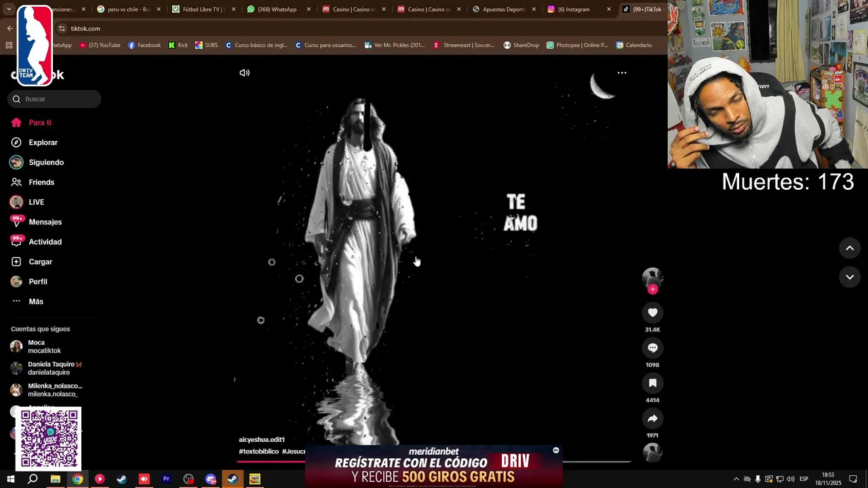The image size is (868, 488).
Task: Open volume control in system tray
Action: click(791, 479)
